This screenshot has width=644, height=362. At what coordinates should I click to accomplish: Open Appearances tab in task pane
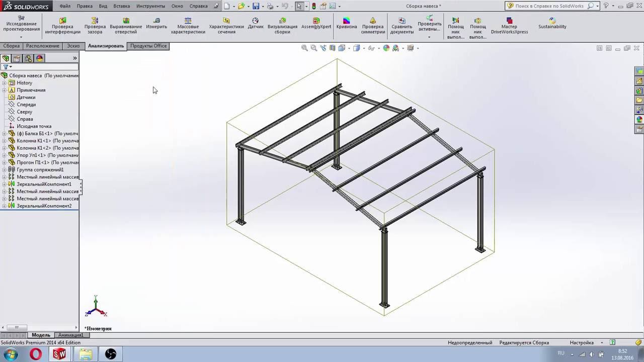(639, 119)
